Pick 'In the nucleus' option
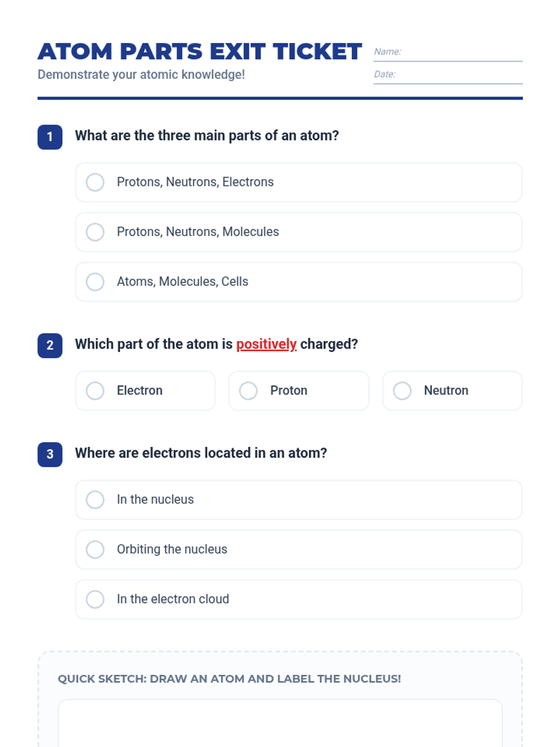Viewport: 560px width, 747px height. [95, 500]
